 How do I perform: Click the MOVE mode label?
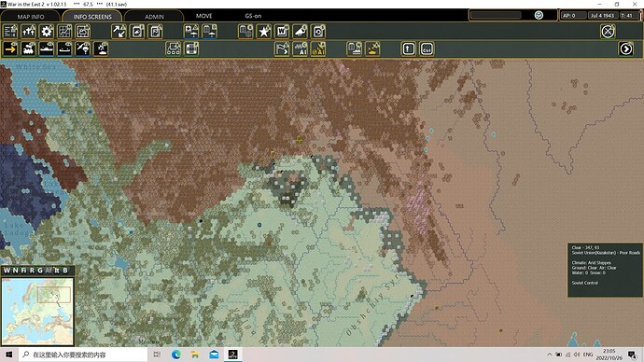(203, 16)
